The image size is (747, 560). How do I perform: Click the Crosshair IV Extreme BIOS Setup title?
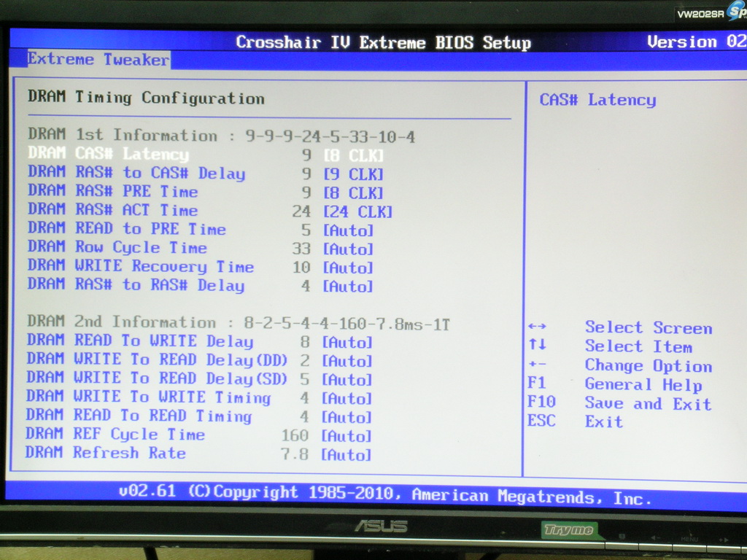384,42
